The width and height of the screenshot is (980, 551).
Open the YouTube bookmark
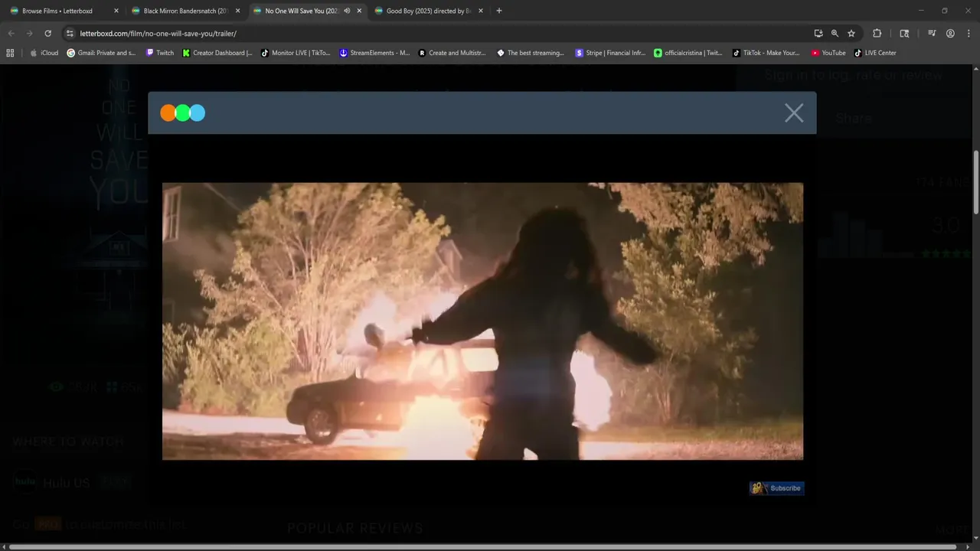coord(828,53)
